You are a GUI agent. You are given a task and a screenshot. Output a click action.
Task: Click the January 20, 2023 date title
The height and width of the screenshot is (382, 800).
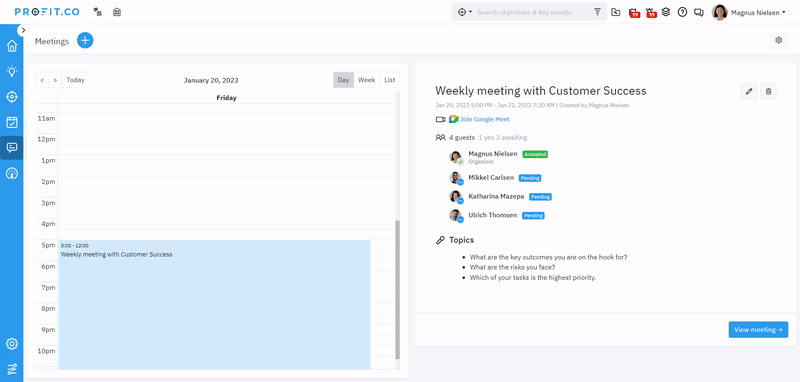click(x=211, y=80)
